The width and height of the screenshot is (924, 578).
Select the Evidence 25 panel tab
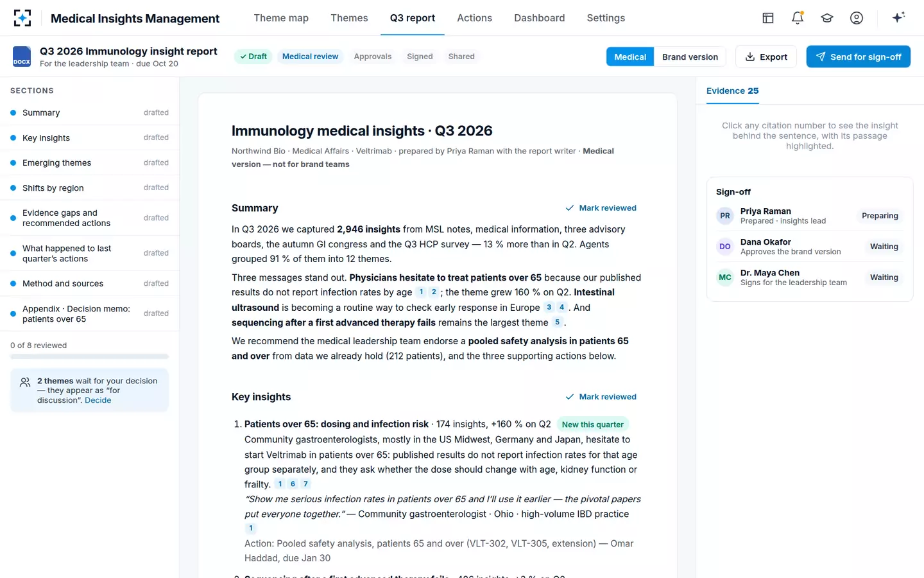tap(732, 91)
